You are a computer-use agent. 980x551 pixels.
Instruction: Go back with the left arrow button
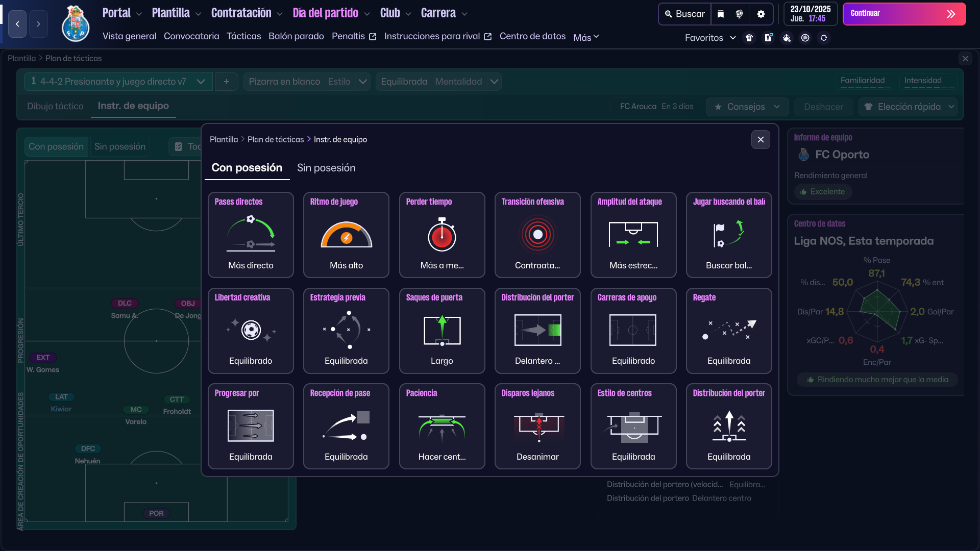pyautogui.click(x=17, y=24)
